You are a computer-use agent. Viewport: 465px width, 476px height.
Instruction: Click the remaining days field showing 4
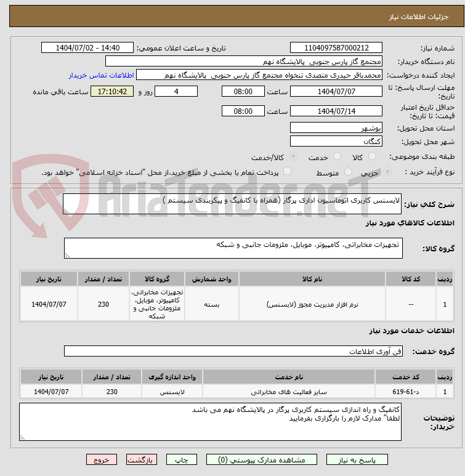point(176,91)
